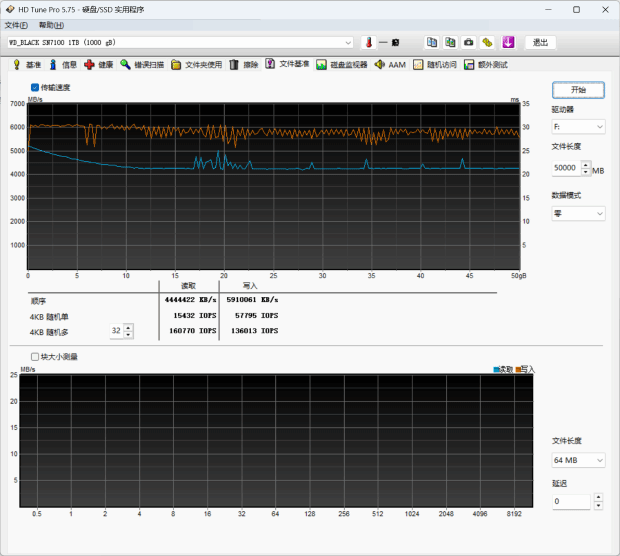
Task: Select the 文件基准 file benchmark tab
Action: point(287,64)
